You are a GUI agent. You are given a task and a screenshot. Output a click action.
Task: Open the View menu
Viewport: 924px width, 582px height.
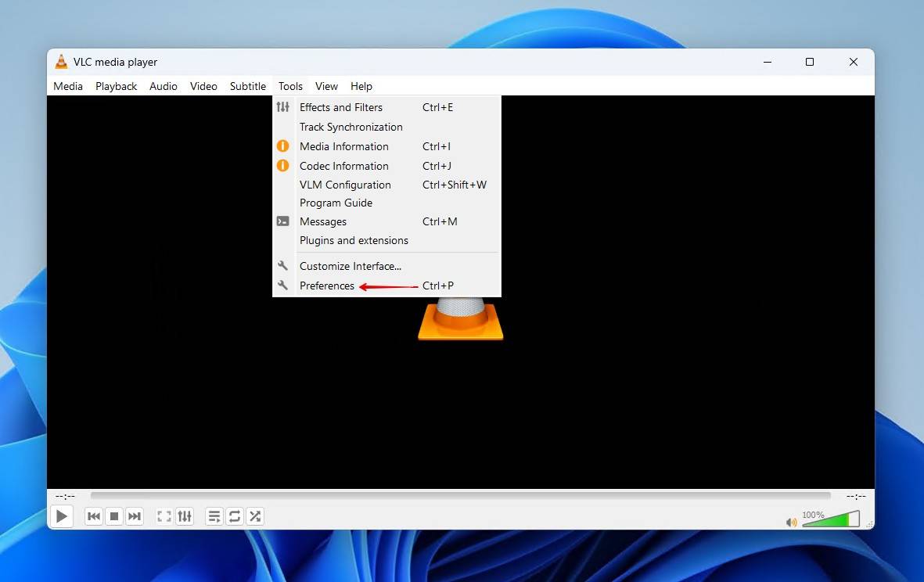coord(326,86)
